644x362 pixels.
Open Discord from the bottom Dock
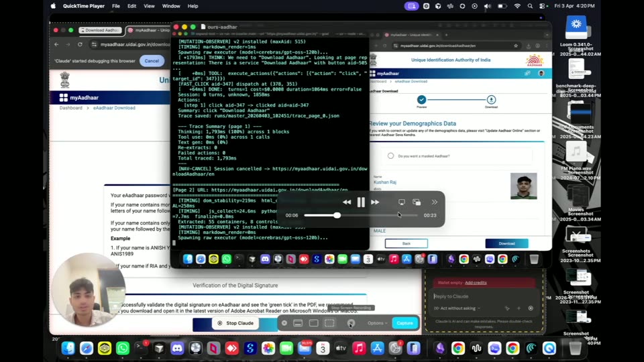point(177,348)
